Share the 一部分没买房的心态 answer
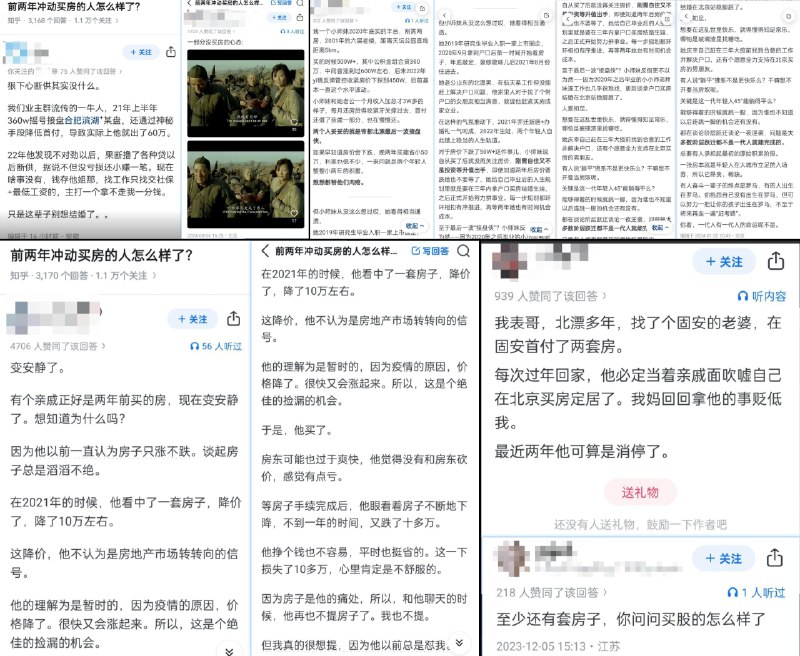Image resolution: width=800 pixels, height=656 pixels. (x=300, y=17)
